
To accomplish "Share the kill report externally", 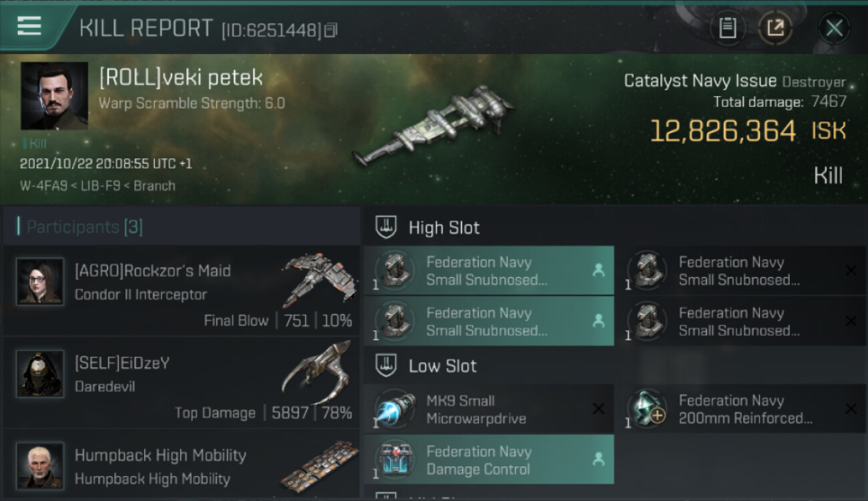I will (775, 28).
